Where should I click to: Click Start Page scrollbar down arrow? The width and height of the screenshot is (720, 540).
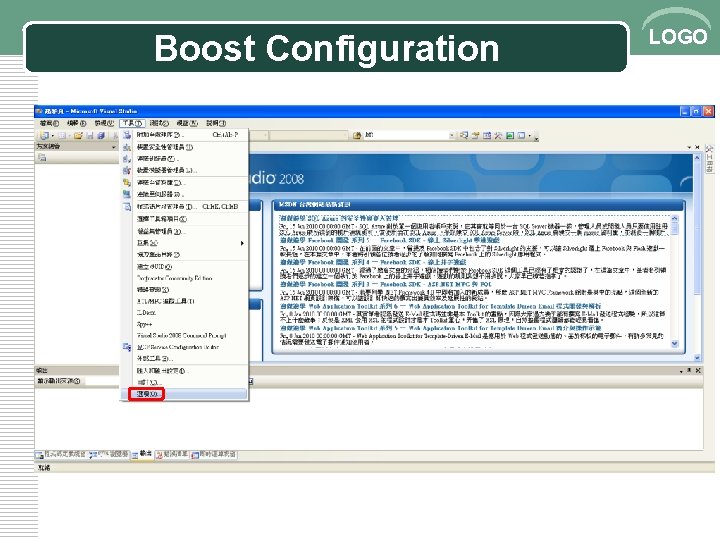click(697, 358)
